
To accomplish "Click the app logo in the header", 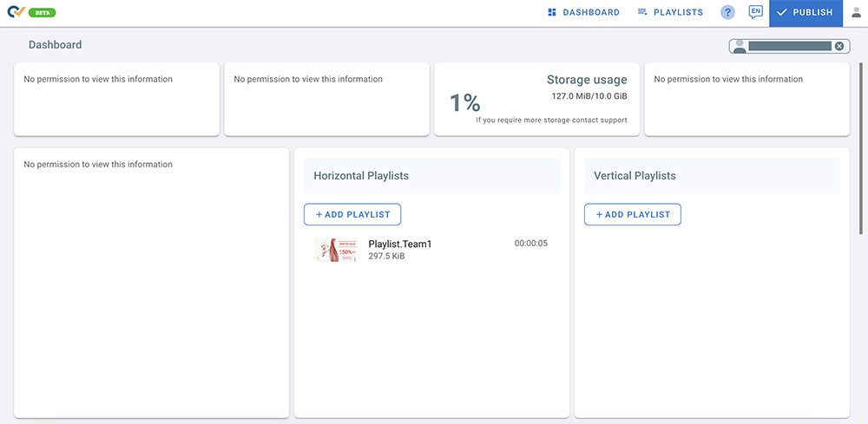I will coord(16,12).
